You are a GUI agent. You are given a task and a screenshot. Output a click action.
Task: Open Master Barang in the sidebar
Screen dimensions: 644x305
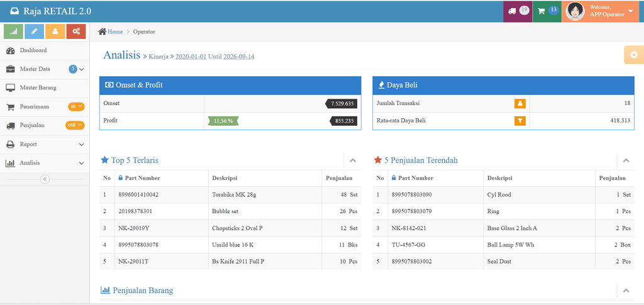[x=45, y=88]
